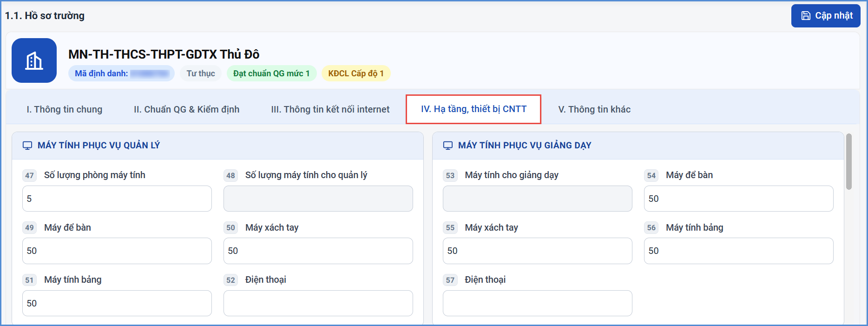The height and width of the screenshot is (326, 868).
Task: Focus field 56 Máy tính bảng input
Action: pyautogui.click(x=739, y=251)
